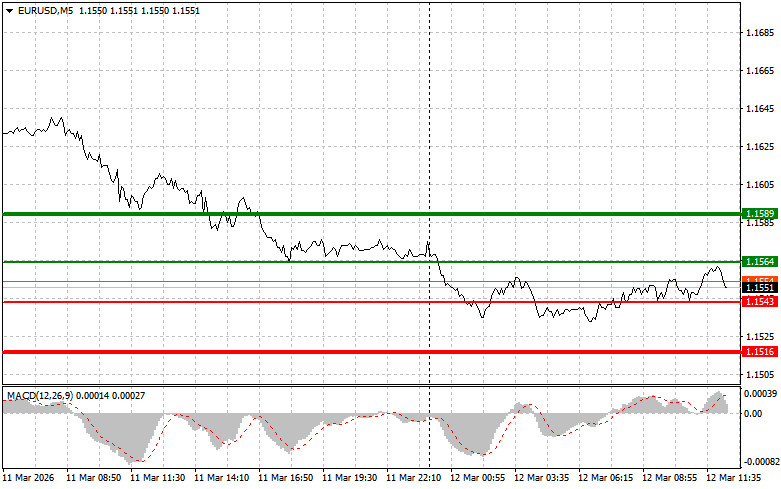Click the 11 Mar 19:30 time label
The height and width of the screenshot is (489, 781).
pyautogui.click(x=350, y=478)
